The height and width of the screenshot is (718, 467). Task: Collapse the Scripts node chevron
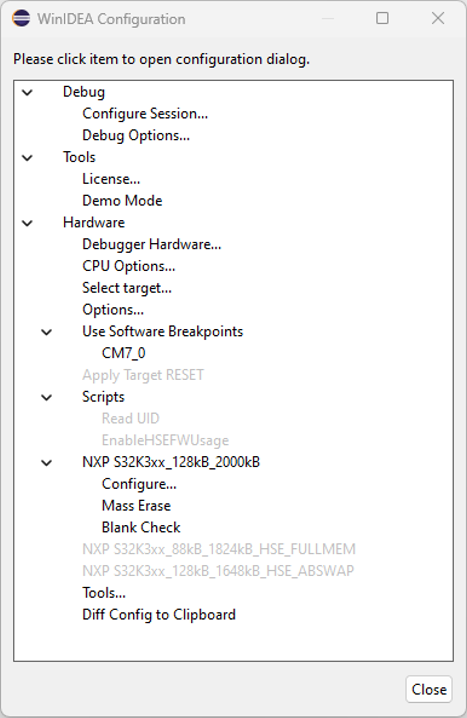(47, 397)
